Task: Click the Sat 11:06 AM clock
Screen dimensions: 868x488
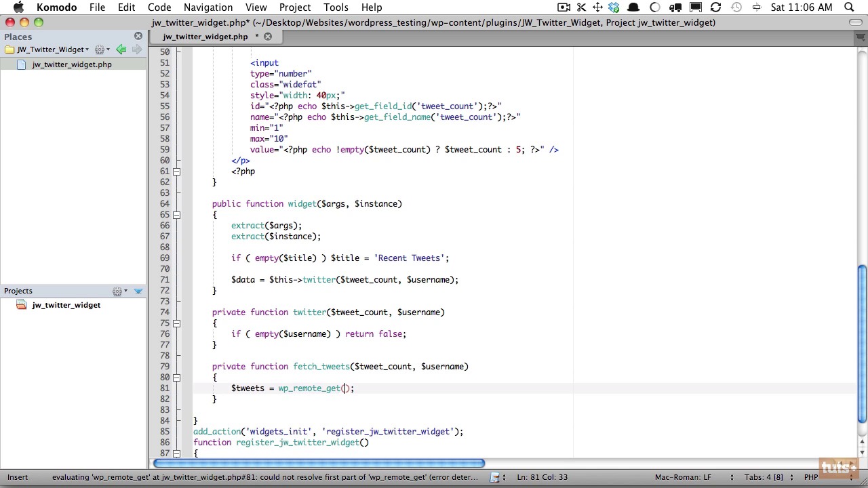Action: pyautogui.click(x=802, y=7)
